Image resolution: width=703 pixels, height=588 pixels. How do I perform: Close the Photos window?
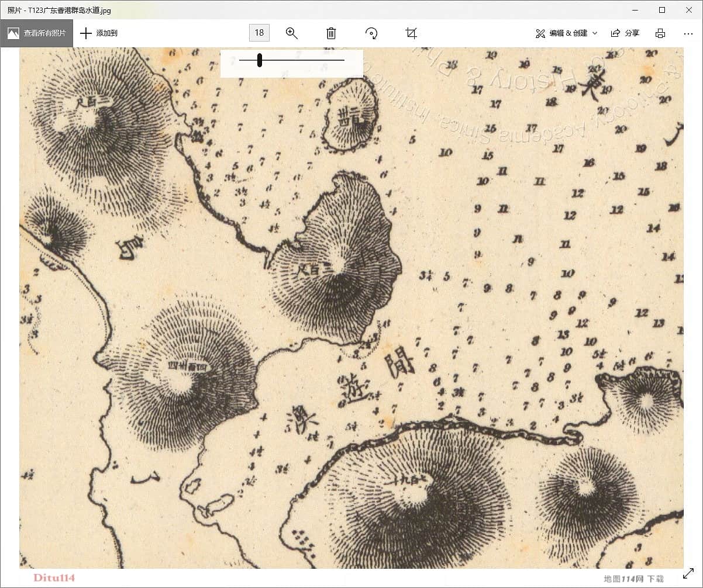point(689,10)
